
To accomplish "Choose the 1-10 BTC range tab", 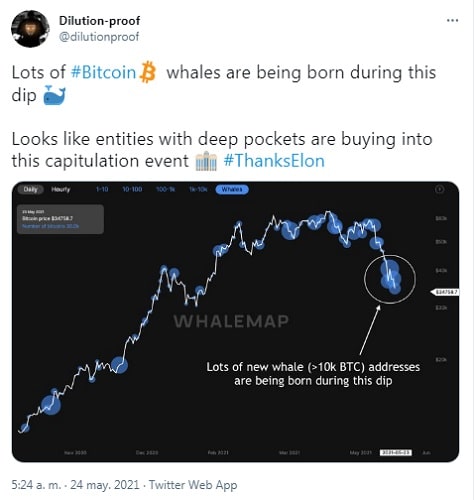I will click(x=102, y=189).
